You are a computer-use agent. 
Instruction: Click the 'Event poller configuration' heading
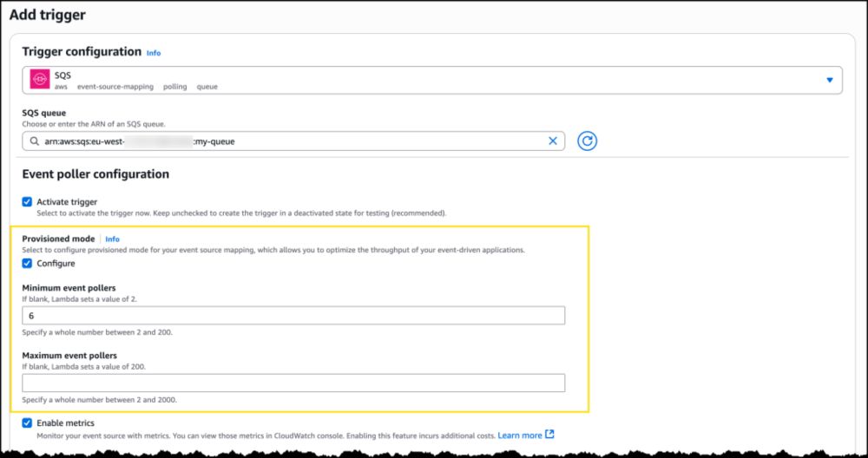tap(95, 174)
